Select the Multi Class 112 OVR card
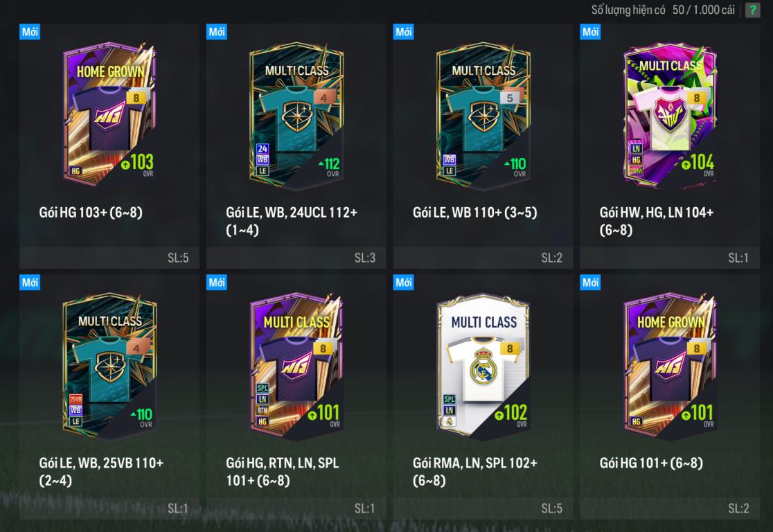Viewport: 773px width, 532px height. pos(296,116)
